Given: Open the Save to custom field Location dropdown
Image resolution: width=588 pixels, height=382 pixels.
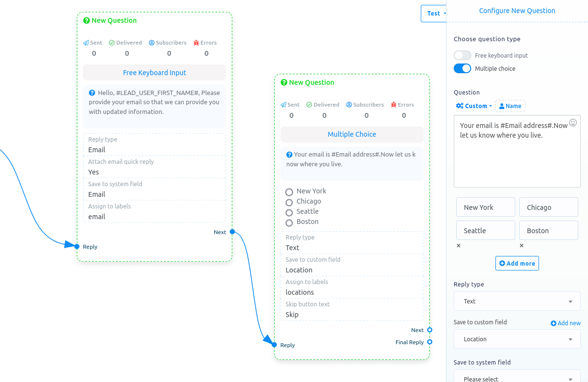Looking at the screenshot, I should click(517, 339).
